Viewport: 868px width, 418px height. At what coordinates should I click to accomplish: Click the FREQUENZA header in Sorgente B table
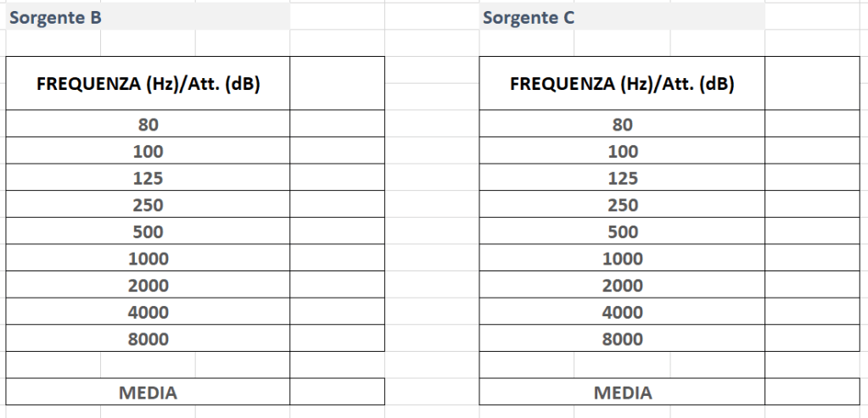point(148,84)
